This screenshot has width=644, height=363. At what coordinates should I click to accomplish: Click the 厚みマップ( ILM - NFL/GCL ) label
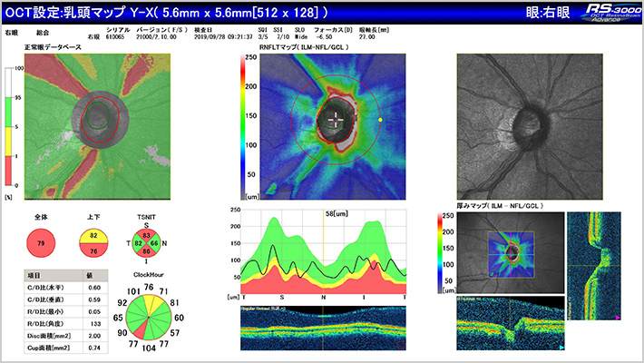point(500,206)
